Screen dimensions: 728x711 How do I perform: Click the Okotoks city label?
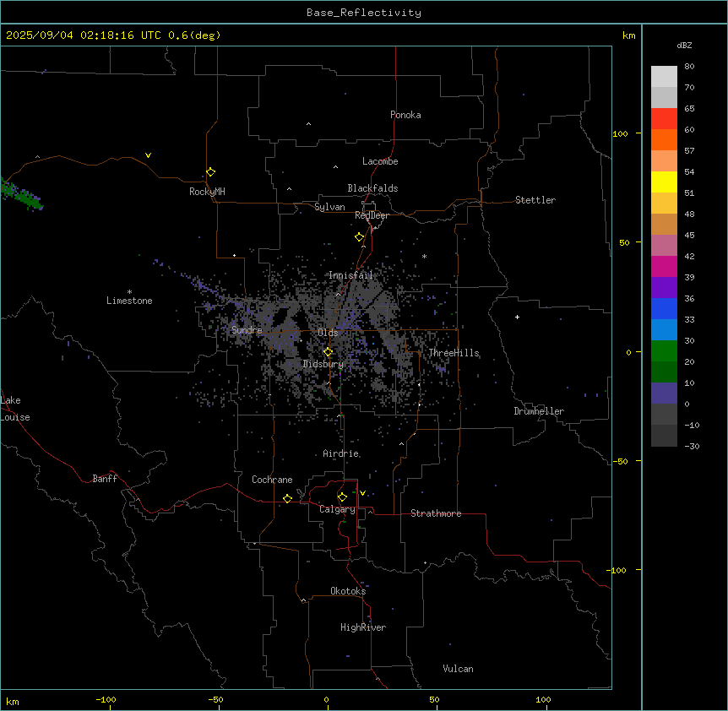coord(348,591)
